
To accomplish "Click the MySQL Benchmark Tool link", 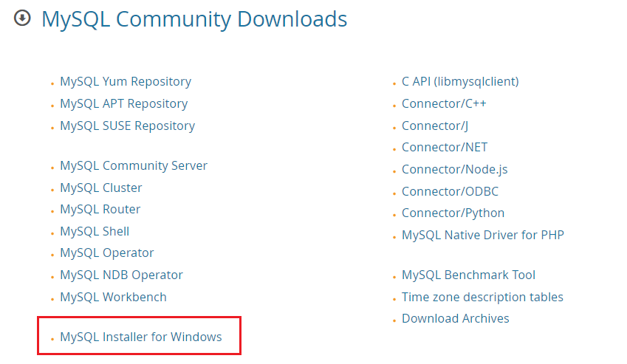I will click(468, 275).
